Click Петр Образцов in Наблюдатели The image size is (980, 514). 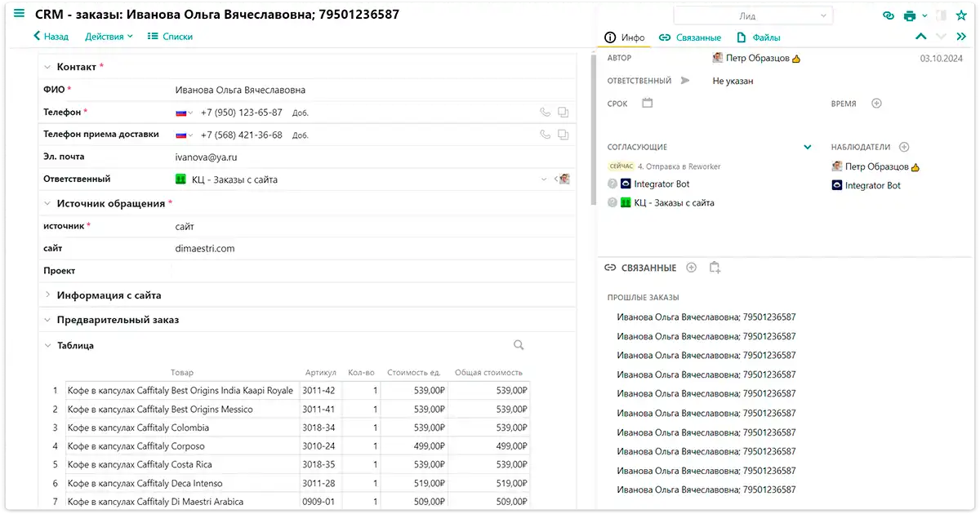coord(876,166)
